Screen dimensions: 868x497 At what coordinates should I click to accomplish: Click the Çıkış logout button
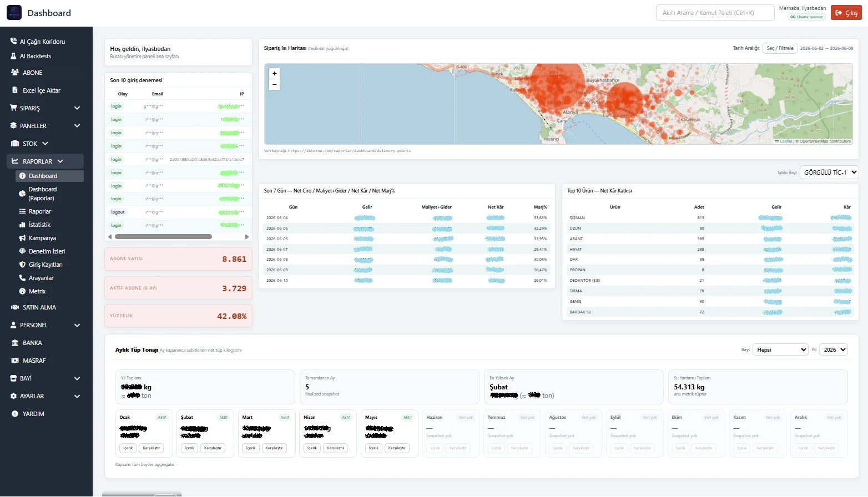click(846, 13)
